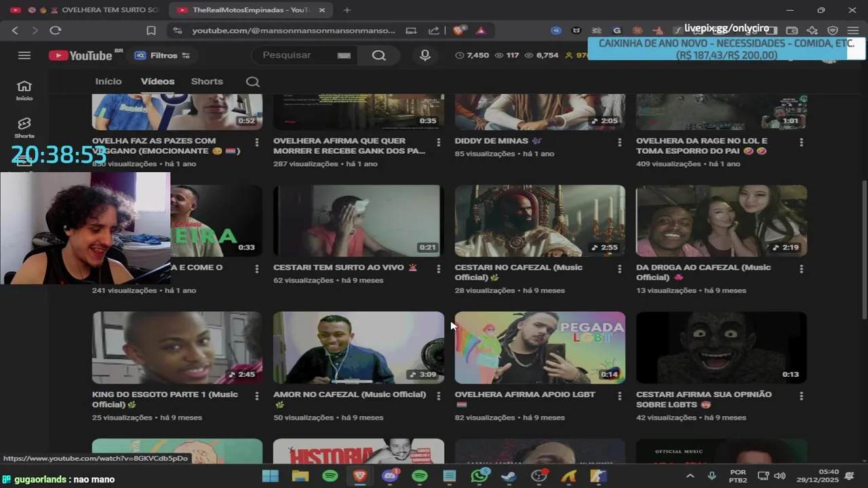Open Início in the left sidebar
This screenshot has width=868, height=488.
(x=24, y=90)
